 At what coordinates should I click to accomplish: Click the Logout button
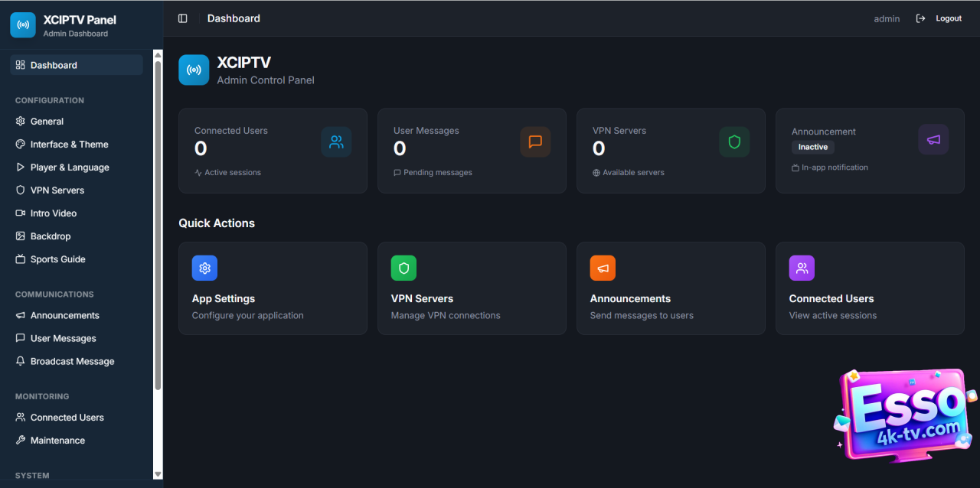click(939, 18)
